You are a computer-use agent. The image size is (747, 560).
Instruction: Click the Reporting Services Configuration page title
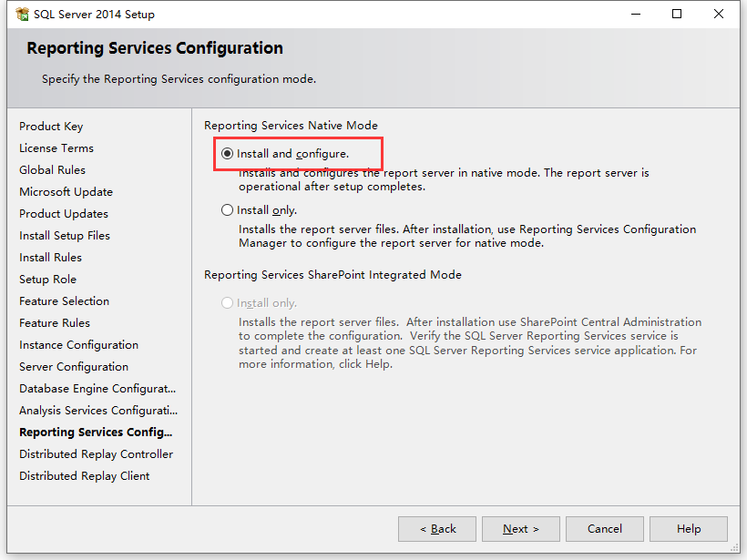point(155,48)
